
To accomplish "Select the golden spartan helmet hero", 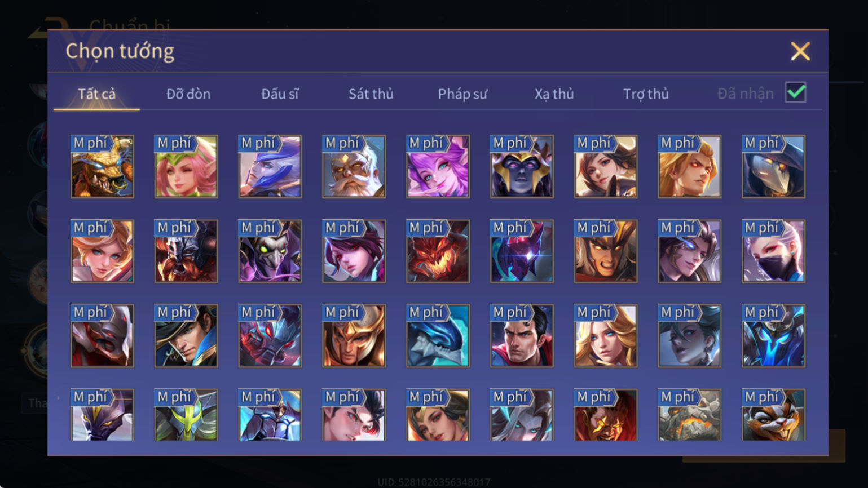I will coord(354,336).
